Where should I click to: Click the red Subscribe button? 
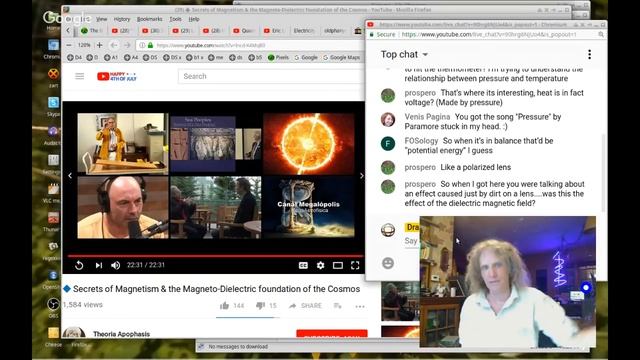coord(332,334)
